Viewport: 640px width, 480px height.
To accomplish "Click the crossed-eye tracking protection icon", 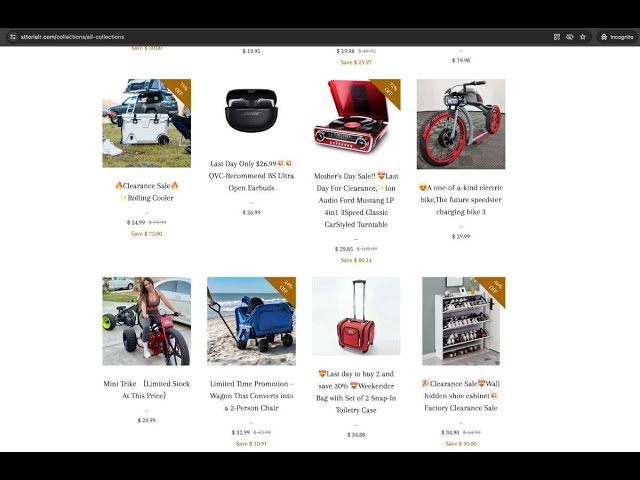I will [570, 37].
